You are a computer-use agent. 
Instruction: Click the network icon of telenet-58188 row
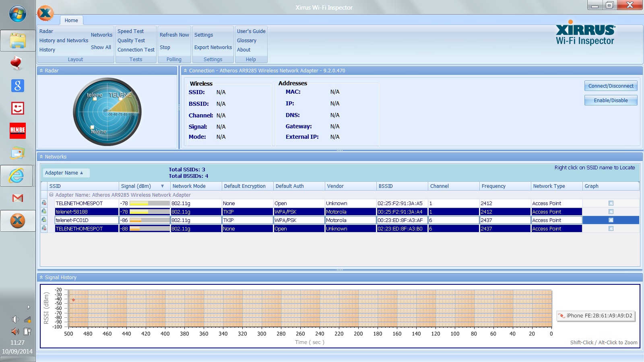click(44, 212)
